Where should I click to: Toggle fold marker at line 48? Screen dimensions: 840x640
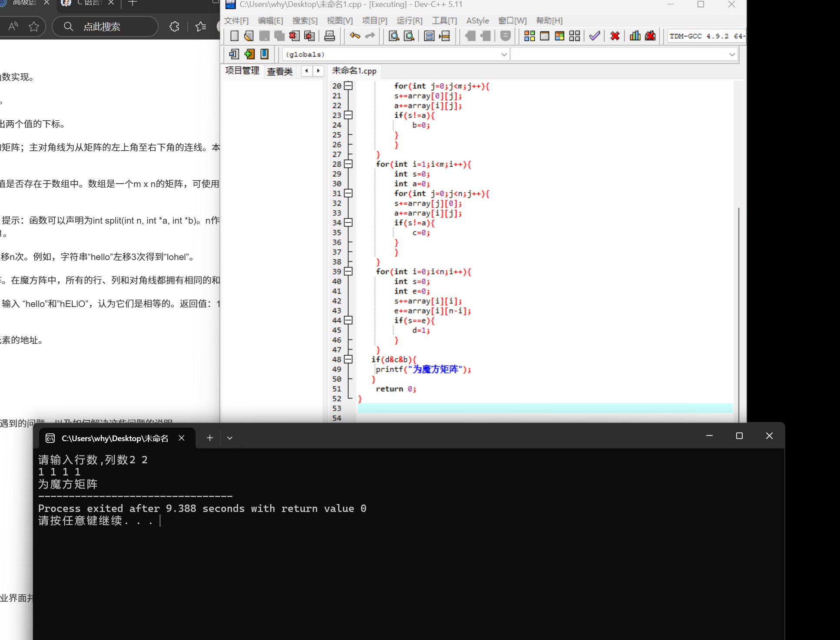[348, 360]
